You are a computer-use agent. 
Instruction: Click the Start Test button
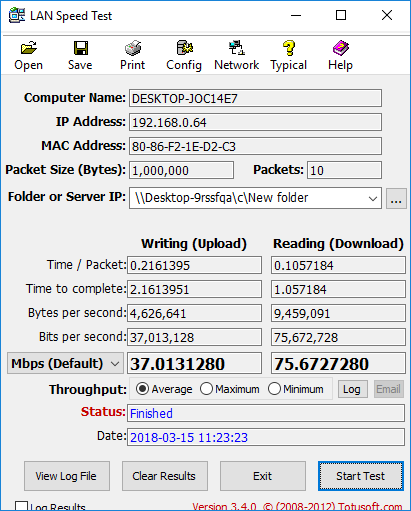[x=361, y=476]
